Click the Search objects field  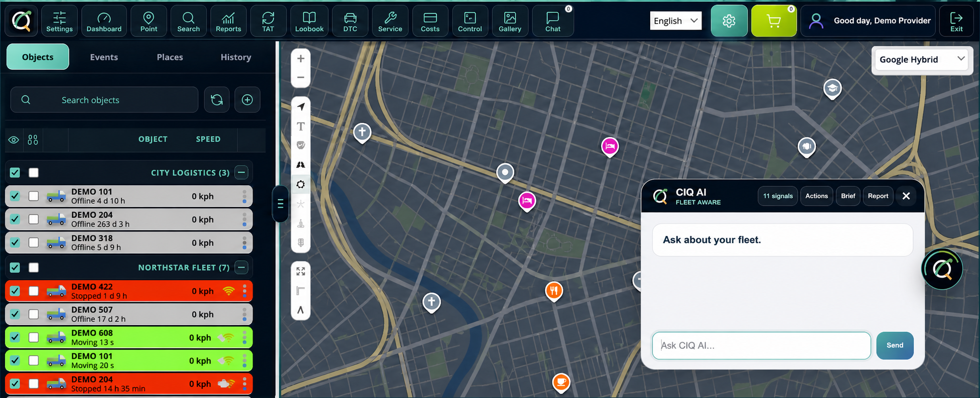pyautogui.click(x=104, y=100)
